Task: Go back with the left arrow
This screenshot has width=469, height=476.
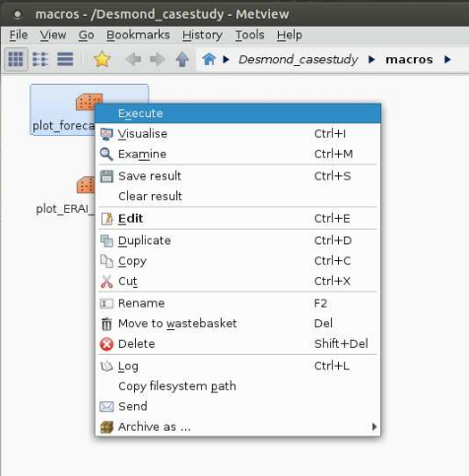Action: point(133,59)
